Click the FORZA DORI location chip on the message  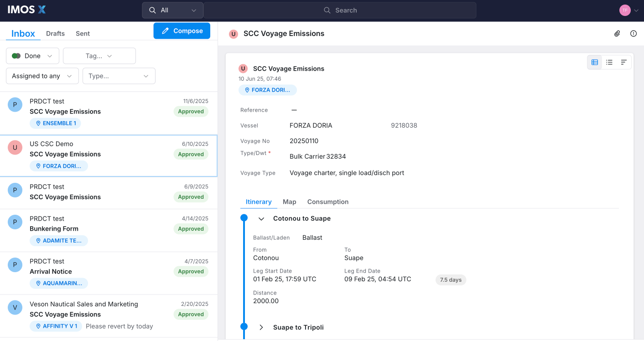(x=267, y=90)
